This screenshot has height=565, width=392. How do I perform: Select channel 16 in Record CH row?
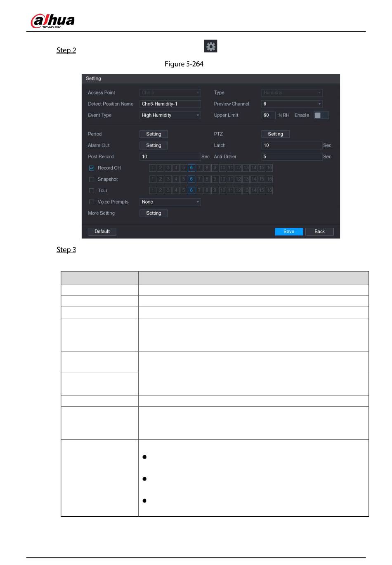[x=269, y=168]
